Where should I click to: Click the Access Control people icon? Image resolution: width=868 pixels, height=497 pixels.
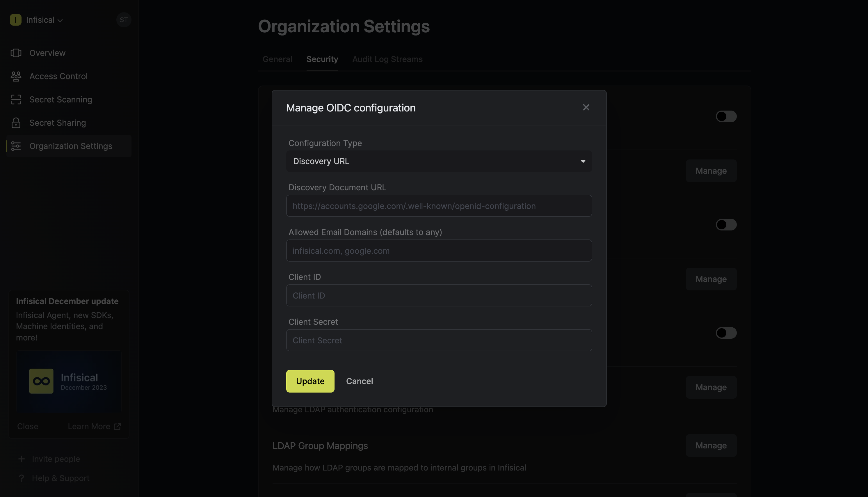click(x=16, y=76)
